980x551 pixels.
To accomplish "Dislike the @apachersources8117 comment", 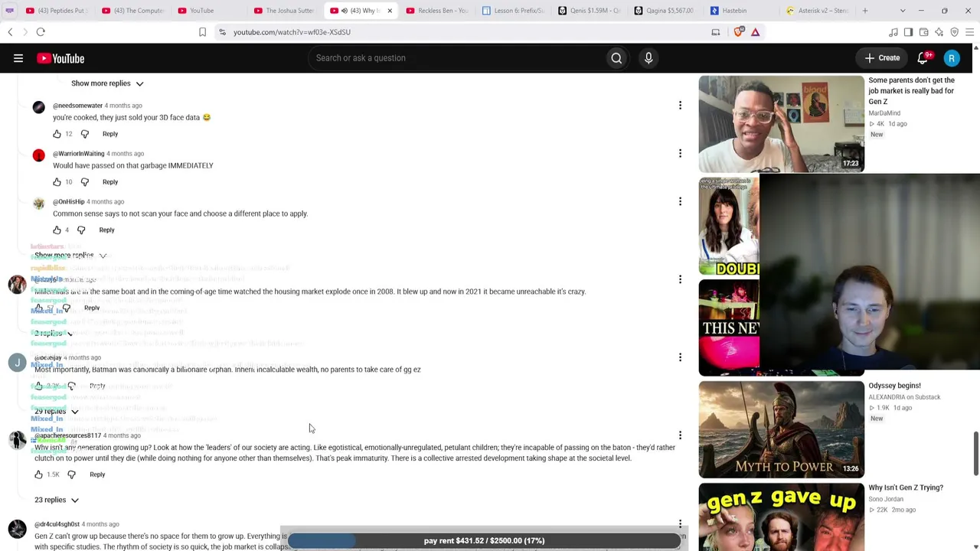I will (x=71, y=474).
